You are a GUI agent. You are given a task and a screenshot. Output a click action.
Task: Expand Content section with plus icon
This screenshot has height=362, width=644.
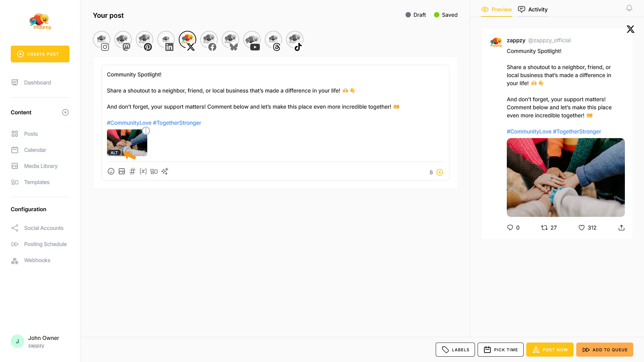click(x=65, y=112)
